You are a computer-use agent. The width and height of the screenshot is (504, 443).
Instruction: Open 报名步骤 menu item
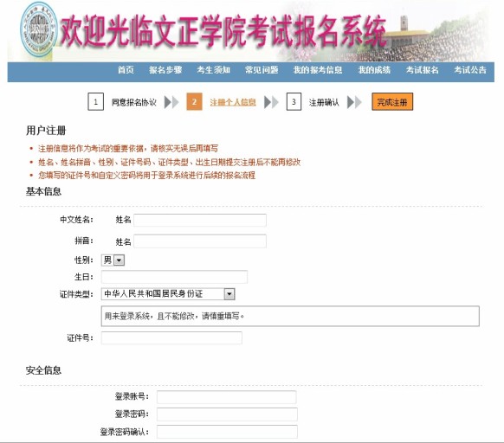pyautogui.click(x=165, y=70)
